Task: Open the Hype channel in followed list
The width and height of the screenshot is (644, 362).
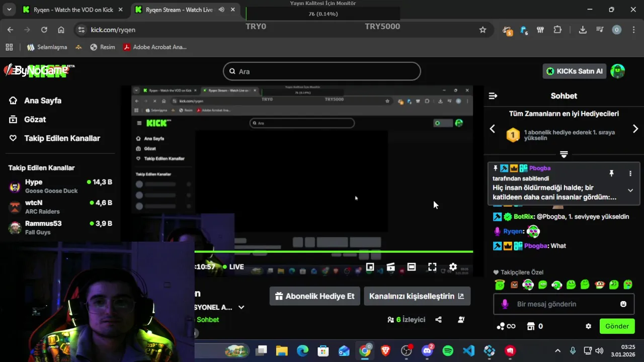Action: point(60,186)
